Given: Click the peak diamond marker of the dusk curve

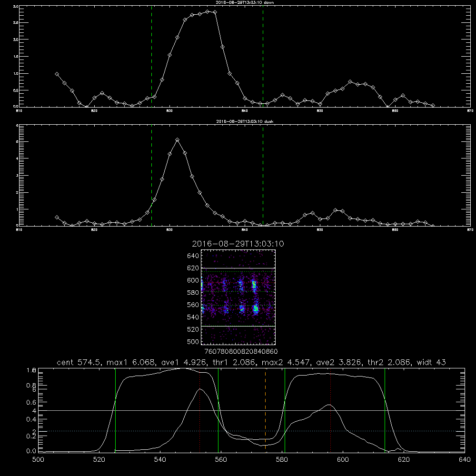Looking at the screenshot, I should click(x=177, y=139).
